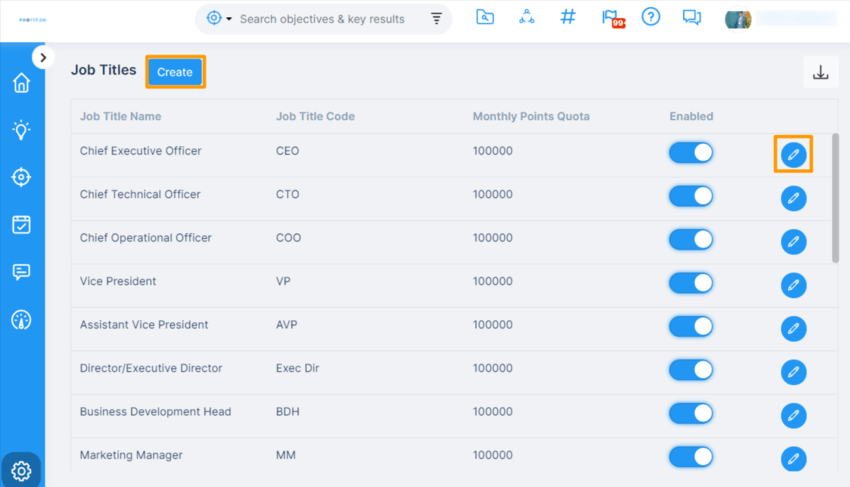
Task: Click the download export icon
Action: 821,72
